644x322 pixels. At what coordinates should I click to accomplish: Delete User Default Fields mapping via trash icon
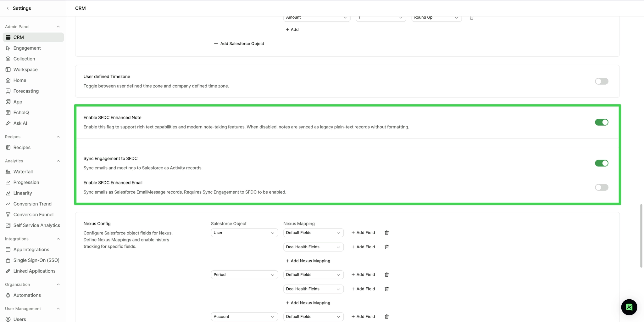coord(387,233)
